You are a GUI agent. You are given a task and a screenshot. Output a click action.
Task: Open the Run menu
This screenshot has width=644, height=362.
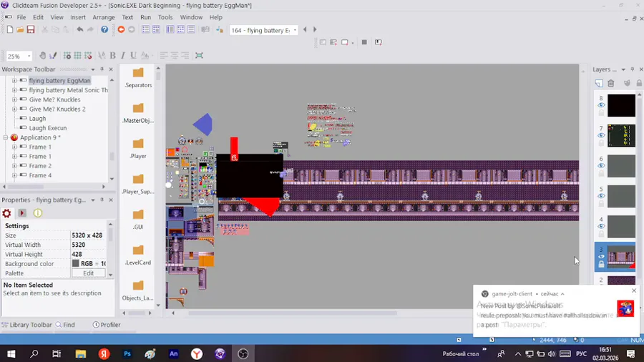145,17
